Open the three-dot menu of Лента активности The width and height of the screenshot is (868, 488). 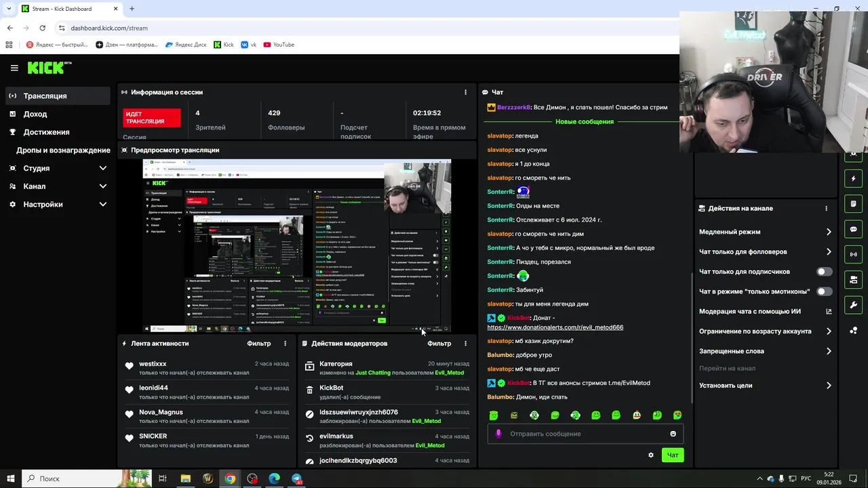tap(285, 344)
